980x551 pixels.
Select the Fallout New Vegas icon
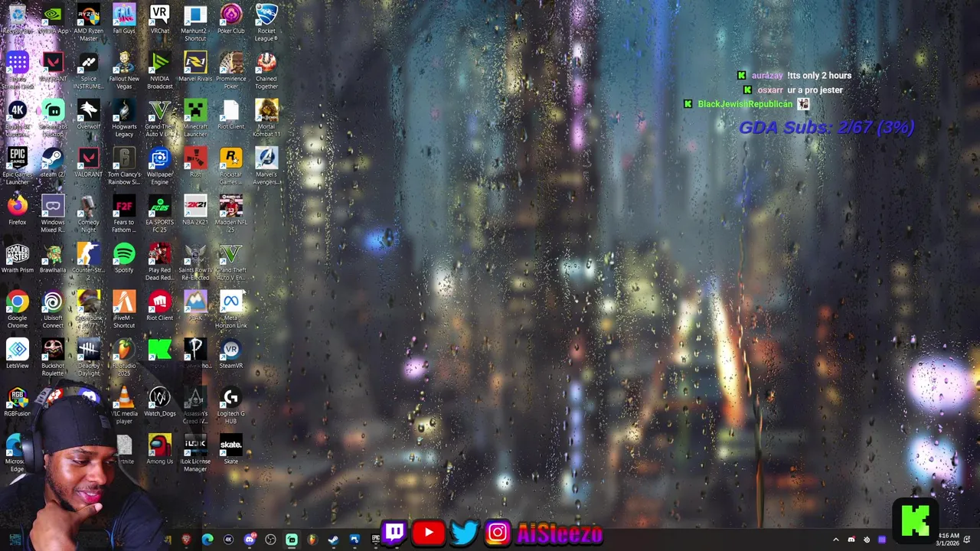[x=124, y=70]
